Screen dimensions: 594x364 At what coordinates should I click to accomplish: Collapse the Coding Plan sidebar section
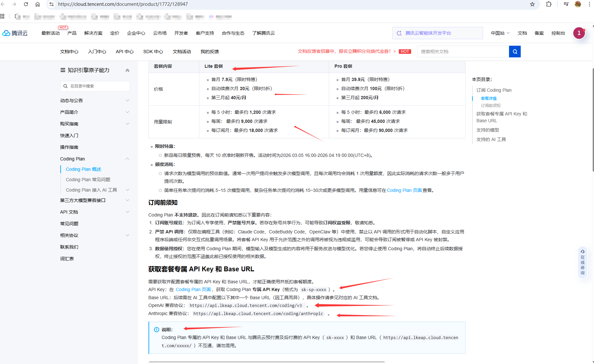(x=127, y=159)
